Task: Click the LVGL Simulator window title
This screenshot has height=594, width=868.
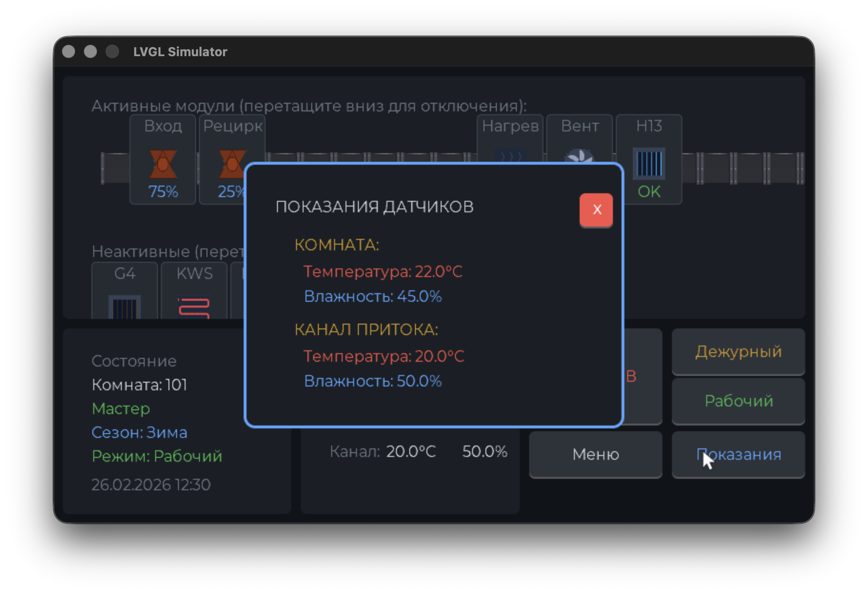Action: click(x=180, y=52)
